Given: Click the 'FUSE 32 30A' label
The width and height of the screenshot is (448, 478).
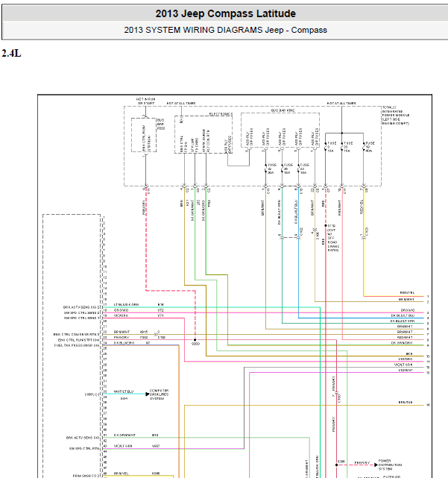Looking at the screenshot, I should click(272, 169).
